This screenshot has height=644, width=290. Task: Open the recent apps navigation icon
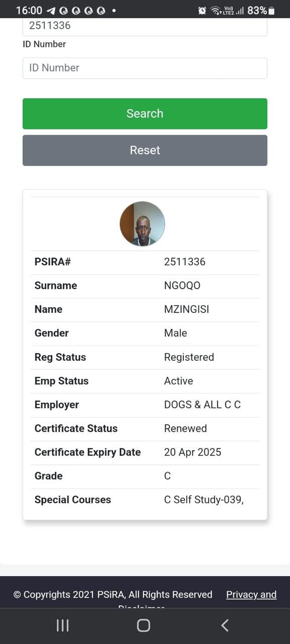(62, 625)
